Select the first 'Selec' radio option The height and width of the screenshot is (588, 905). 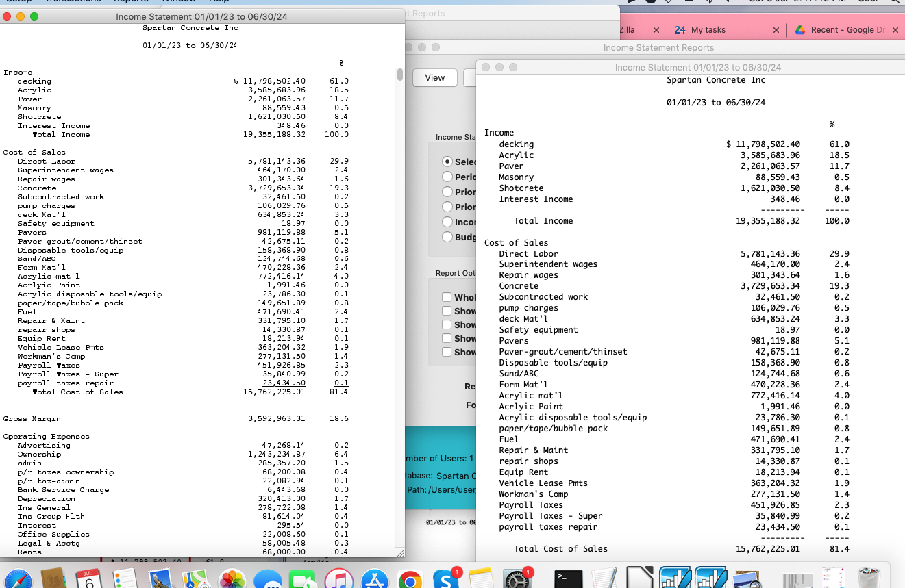coord(447,162)
